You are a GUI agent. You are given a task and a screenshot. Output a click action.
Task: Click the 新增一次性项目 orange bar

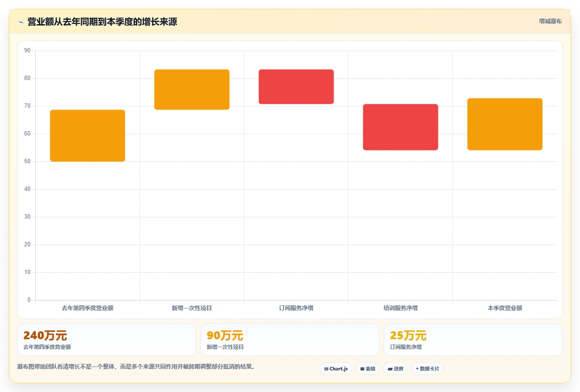point(192,89)
